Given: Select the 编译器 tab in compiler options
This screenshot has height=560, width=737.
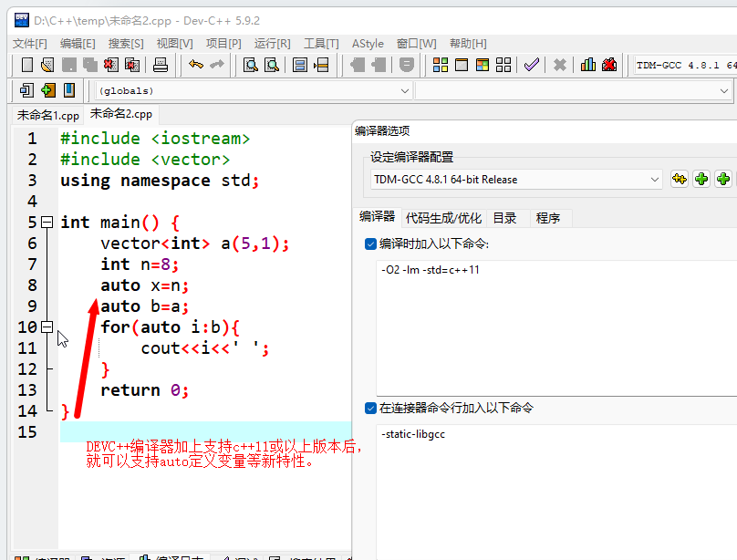Looking at the screenshot, I should 377,216.
